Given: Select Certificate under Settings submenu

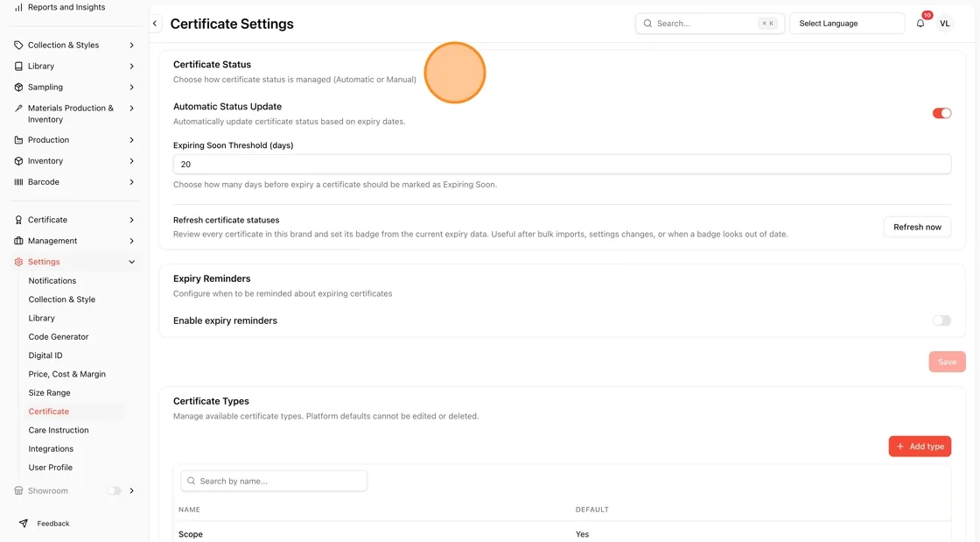Looking at the screenshot, I should click(x=48, y=412).
